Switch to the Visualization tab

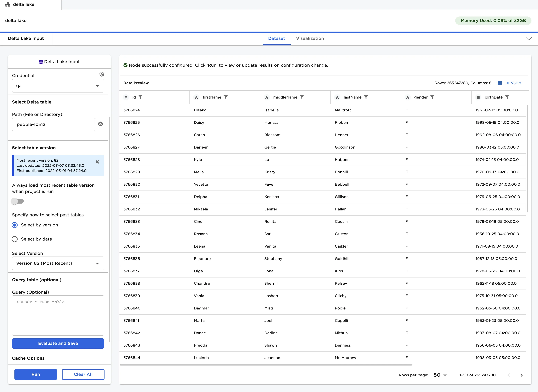(310, 39)
